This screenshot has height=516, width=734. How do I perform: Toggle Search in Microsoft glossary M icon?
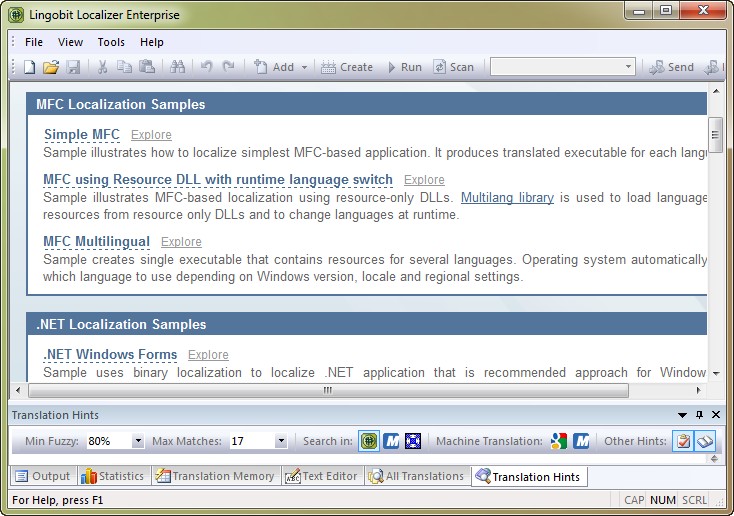(391, 441)
